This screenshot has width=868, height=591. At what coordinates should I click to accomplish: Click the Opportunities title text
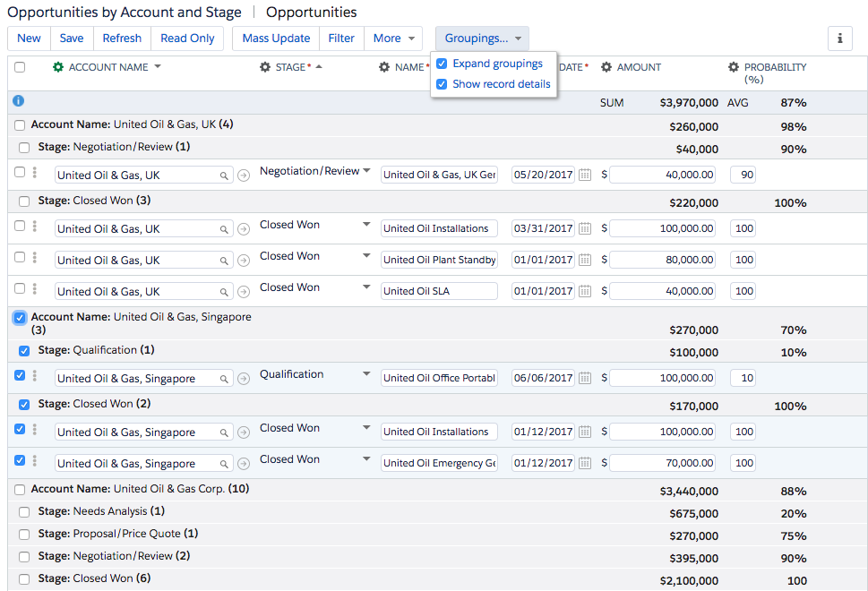coord(312,13)
